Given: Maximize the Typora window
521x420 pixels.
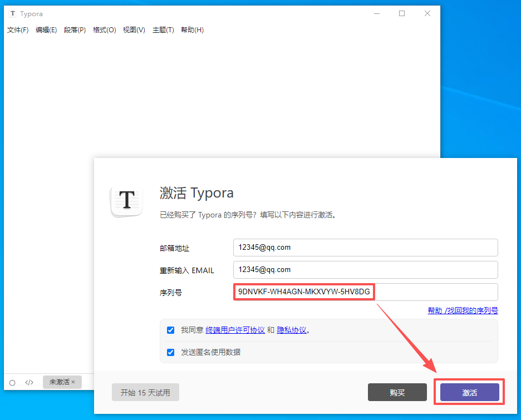Looking at the screenshot, I should [402, 13].
